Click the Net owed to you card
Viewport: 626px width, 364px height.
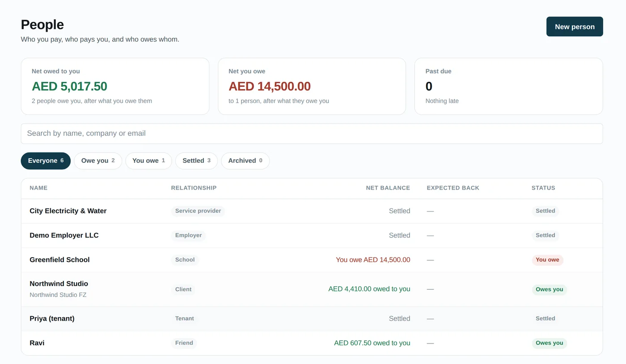[x=115, y=86]
